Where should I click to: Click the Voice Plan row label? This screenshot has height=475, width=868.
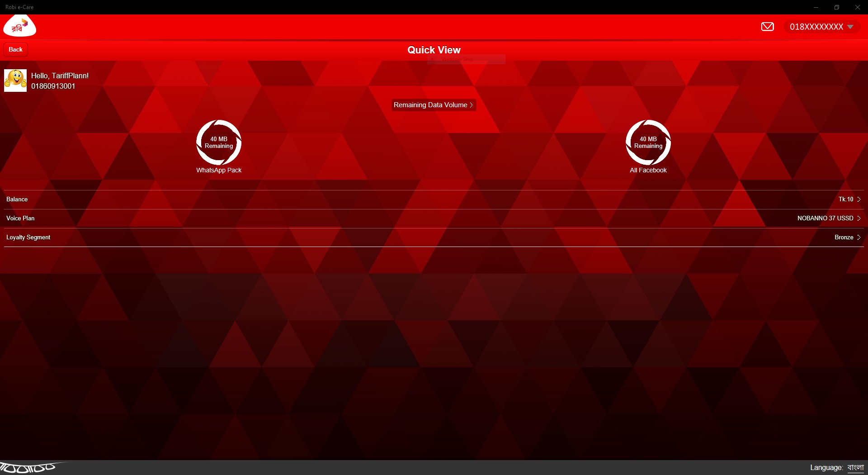coord(20,218)
